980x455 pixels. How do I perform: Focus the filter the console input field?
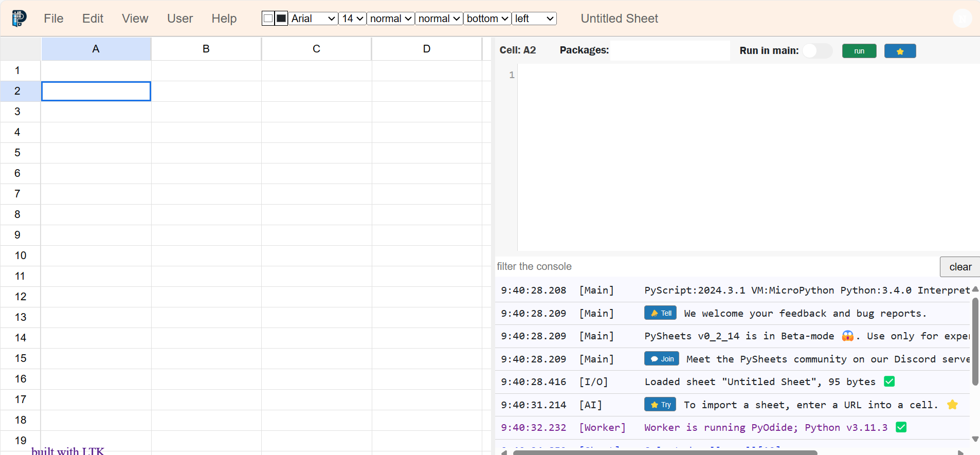(x=715, y=267)
